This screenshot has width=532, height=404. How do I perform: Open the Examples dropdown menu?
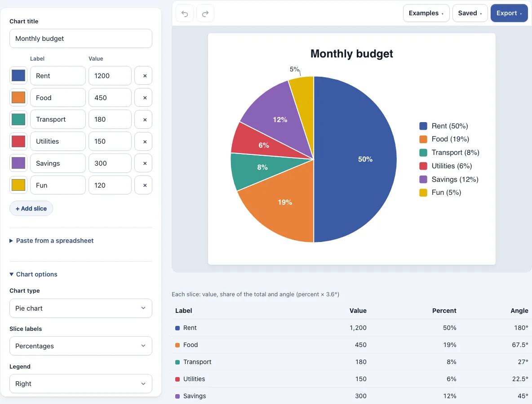426,13
